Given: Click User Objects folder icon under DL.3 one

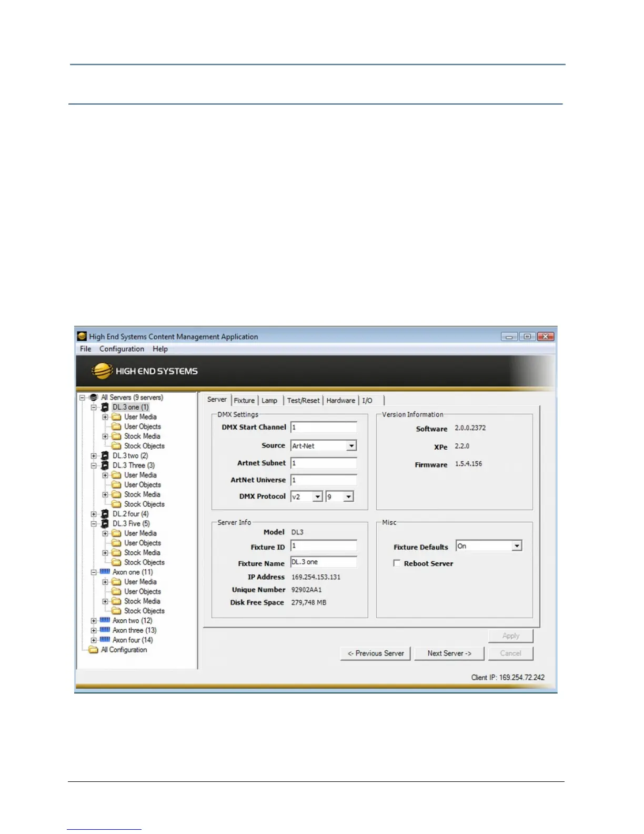Looking at the screenshot, I should [116, 426].
